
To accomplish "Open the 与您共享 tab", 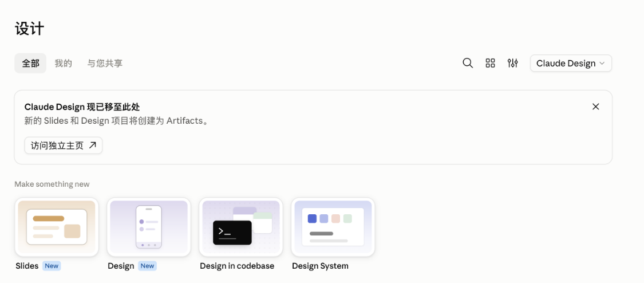I will 105,63.
